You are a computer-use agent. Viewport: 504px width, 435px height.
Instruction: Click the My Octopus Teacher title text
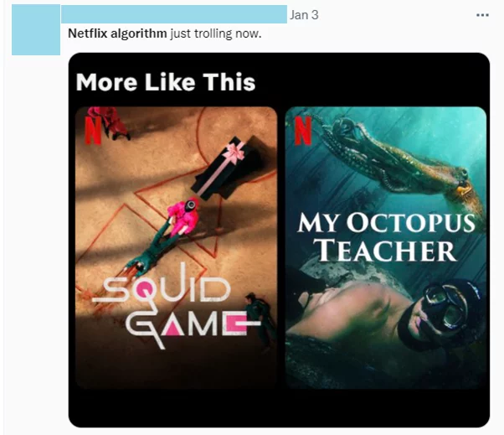[386, 236]
